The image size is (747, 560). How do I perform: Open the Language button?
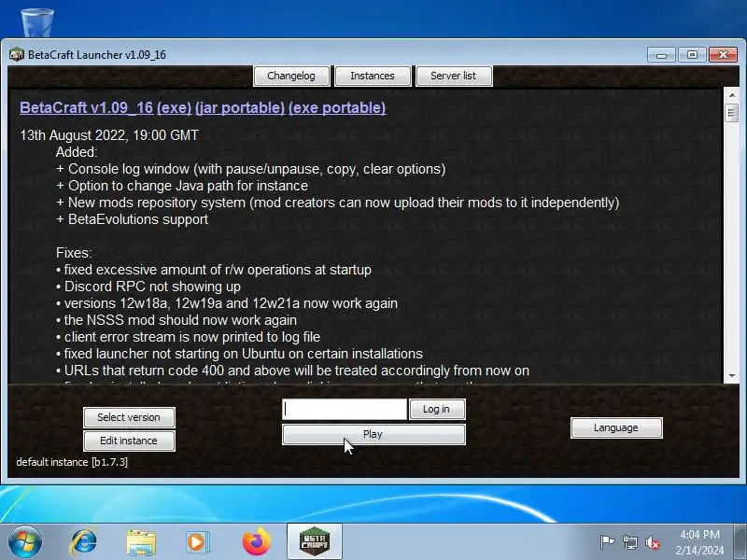tap(616, 427)
